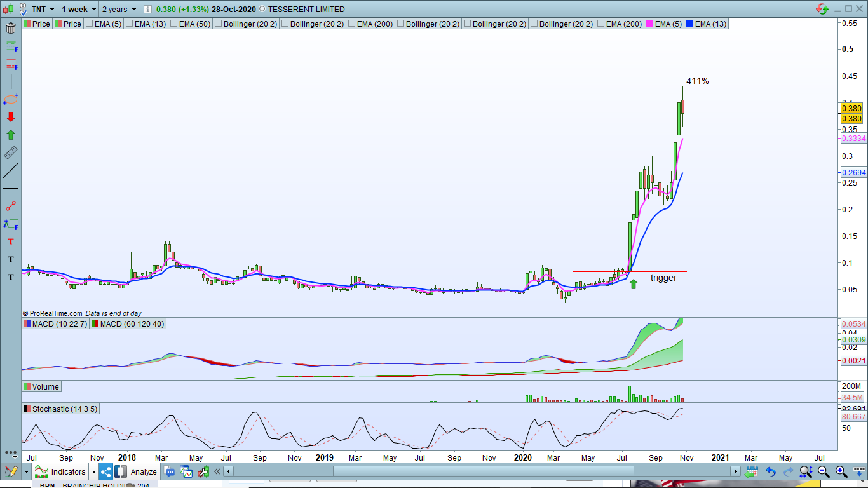
Task: Click the zoom in magnifier
Action: click(841, 471)
